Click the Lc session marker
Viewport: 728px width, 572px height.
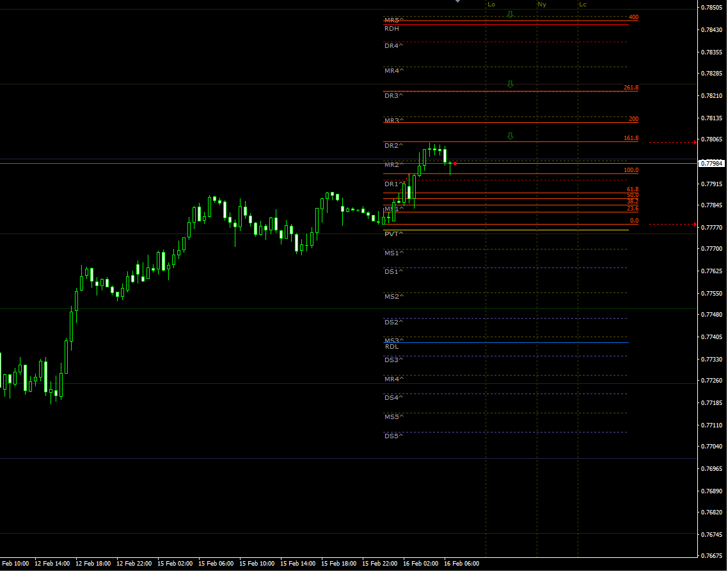[x=583, y=4]
